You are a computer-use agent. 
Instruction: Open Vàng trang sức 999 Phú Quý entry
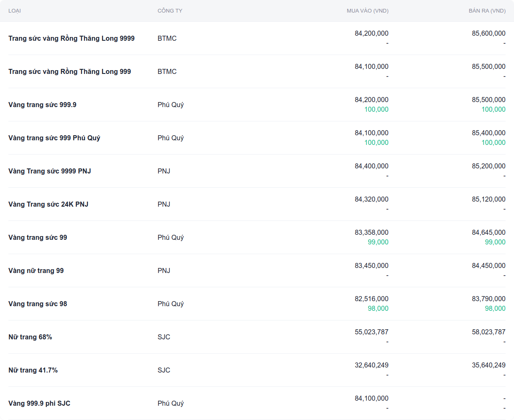click(x=54, y=138)
